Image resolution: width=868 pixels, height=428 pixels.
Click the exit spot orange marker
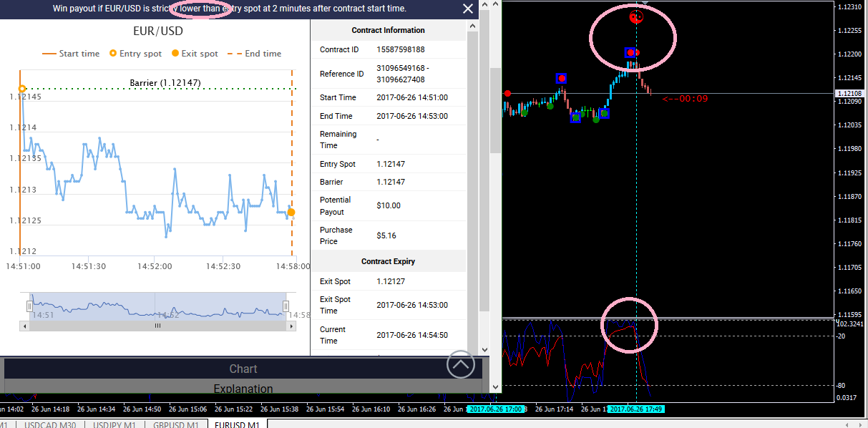[291, 212]
